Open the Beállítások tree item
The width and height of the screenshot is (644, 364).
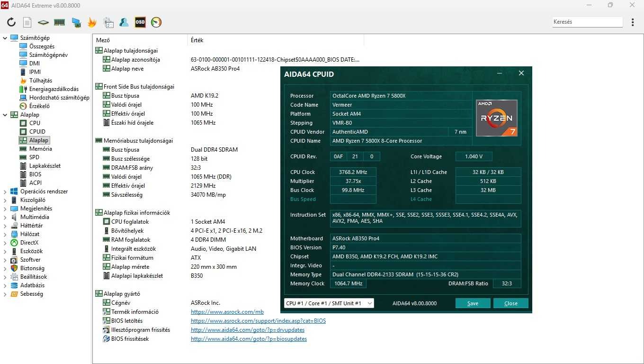[x=34, y=277]
